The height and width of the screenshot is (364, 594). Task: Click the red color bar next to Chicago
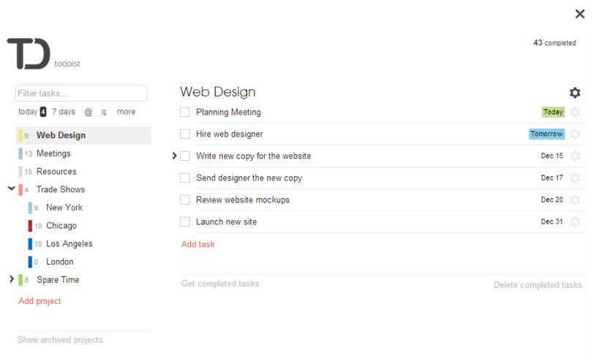pos(30,226)
